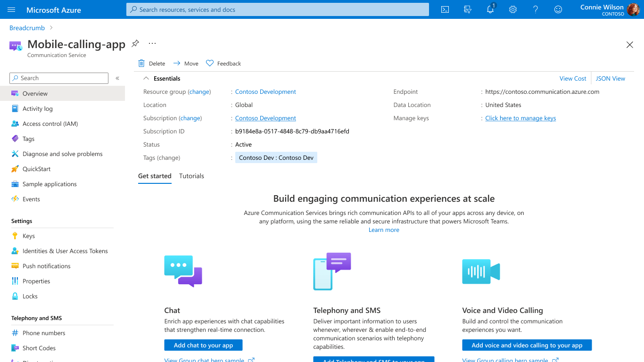Click here to manage keys link

coord(520,118)
